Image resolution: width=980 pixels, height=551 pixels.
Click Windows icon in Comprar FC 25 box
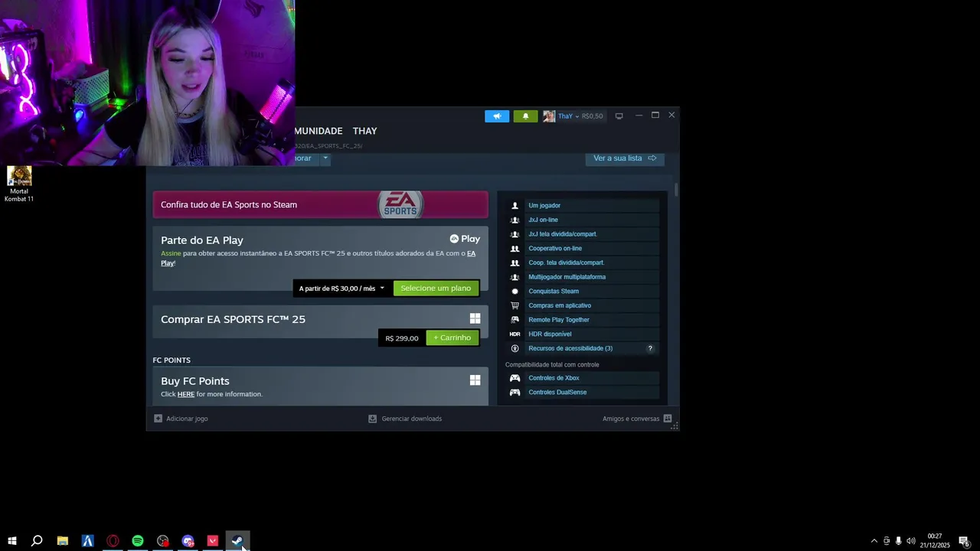pos(475,318)
